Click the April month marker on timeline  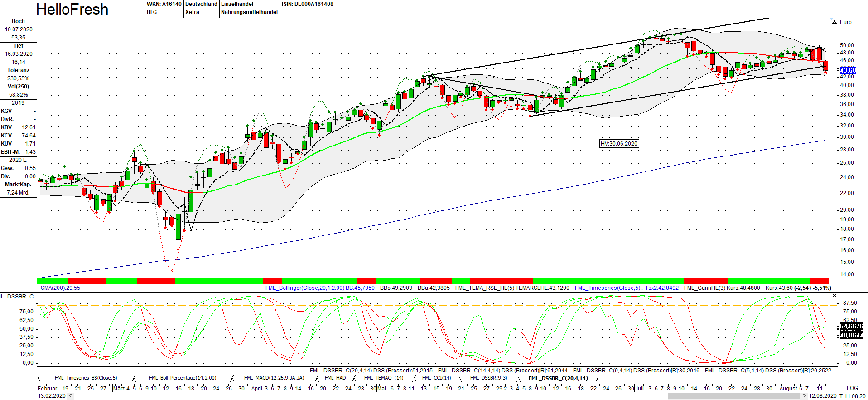[x=257, y=388]
